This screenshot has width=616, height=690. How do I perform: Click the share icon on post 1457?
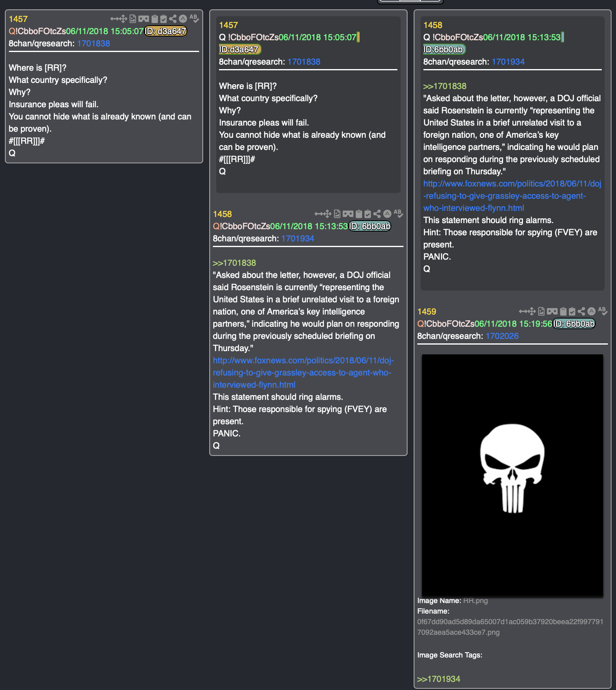pyautogui.click(x=173, y=19)
